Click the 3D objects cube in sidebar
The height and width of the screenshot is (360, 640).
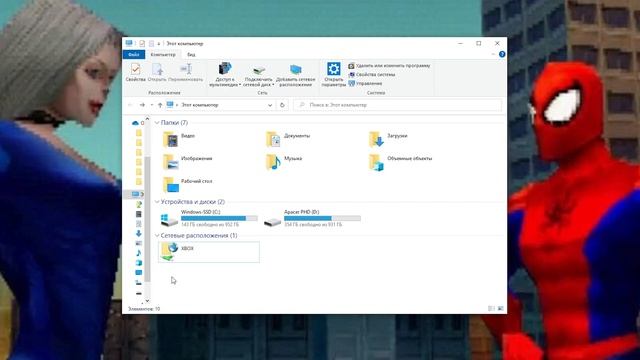click(x=139, y=263)
